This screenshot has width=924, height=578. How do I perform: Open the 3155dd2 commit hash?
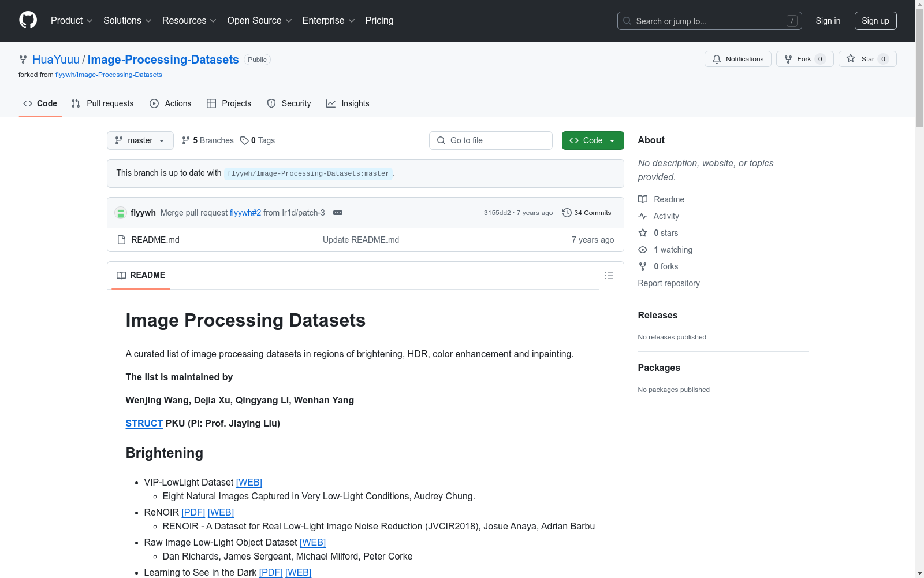497,213
